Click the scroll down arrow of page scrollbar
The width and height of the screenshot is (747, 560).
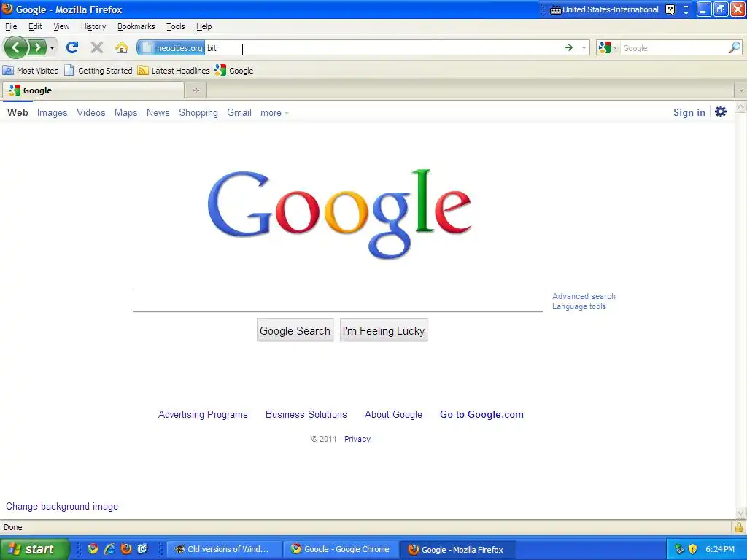click(741, 513)
